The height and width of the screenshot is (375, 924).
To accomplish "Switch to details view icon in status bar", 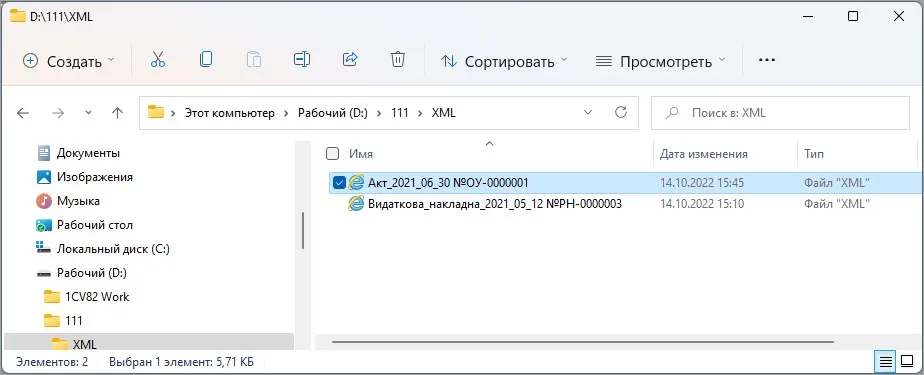I will coord(885,361).
